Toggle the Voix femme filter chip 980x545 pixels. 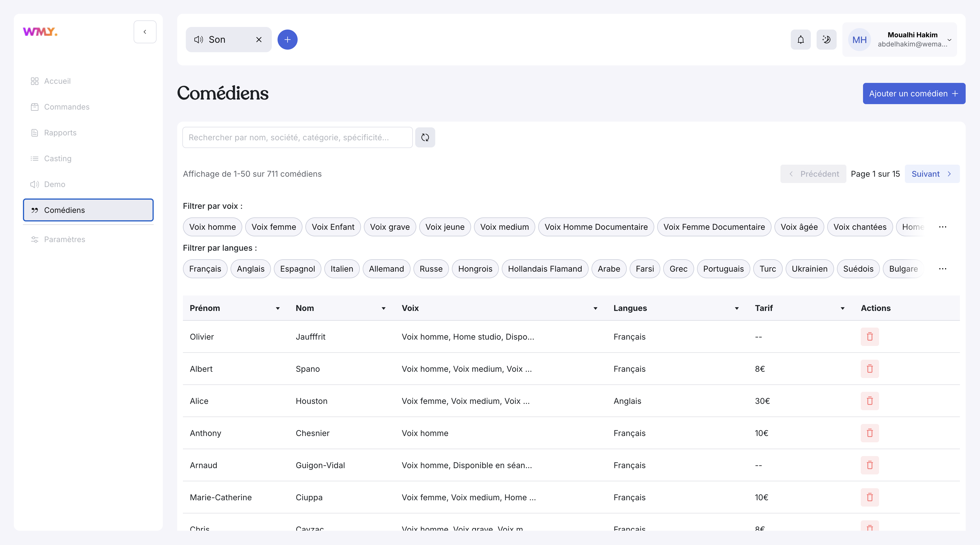tap(274, 227)
